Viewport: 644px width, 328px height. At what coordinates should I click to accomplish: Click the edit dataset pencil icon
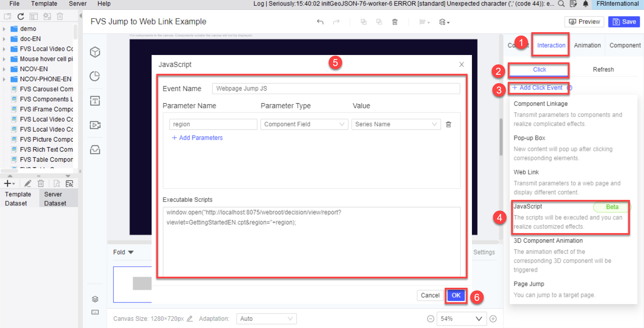click(28, 183)
